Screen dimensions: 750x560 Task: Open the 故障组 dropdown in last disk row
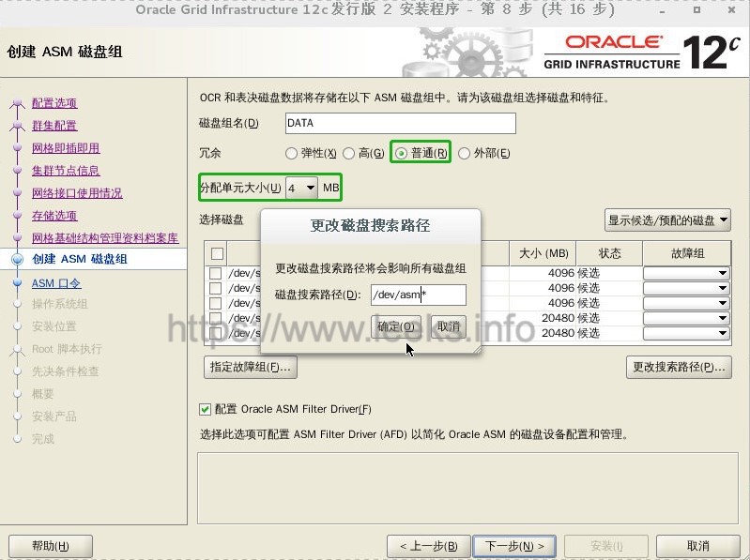tap(686, 333)
